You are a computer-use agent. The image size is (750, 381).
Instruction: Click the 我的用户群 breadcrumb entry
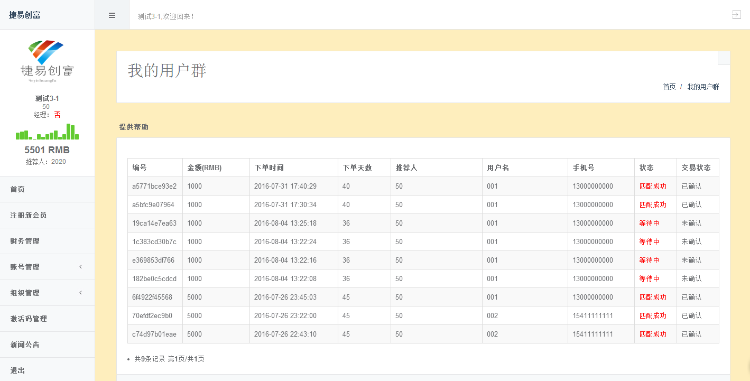pos(703,87)
